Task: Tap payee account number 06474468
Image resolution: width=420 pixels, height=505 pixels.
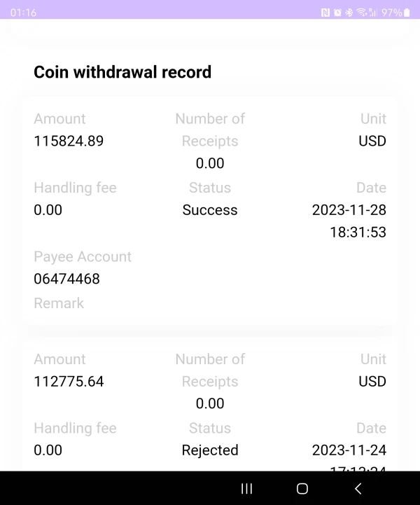Action: pyautogui.click(x=66, y=279)
